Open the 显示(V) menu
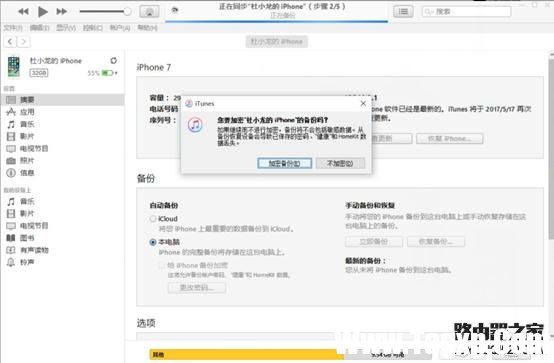The image size is (554, 363). [66, 28]
